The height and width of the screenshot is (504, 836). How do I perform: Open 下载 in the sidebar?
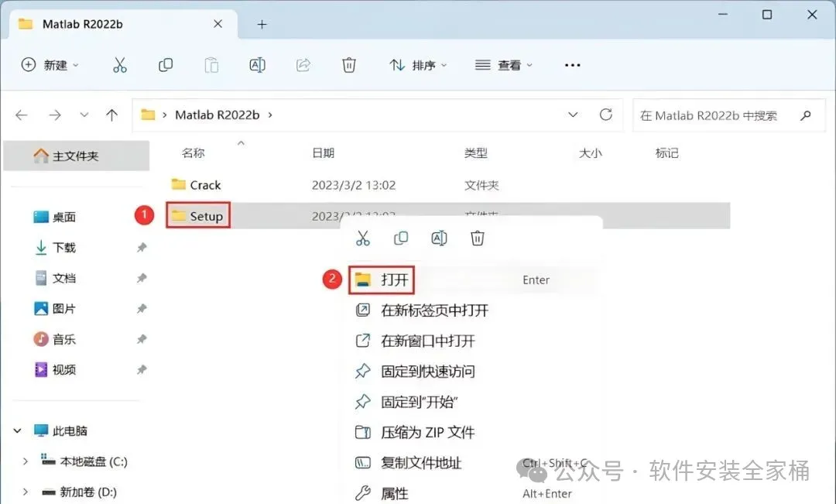point(55,248)
